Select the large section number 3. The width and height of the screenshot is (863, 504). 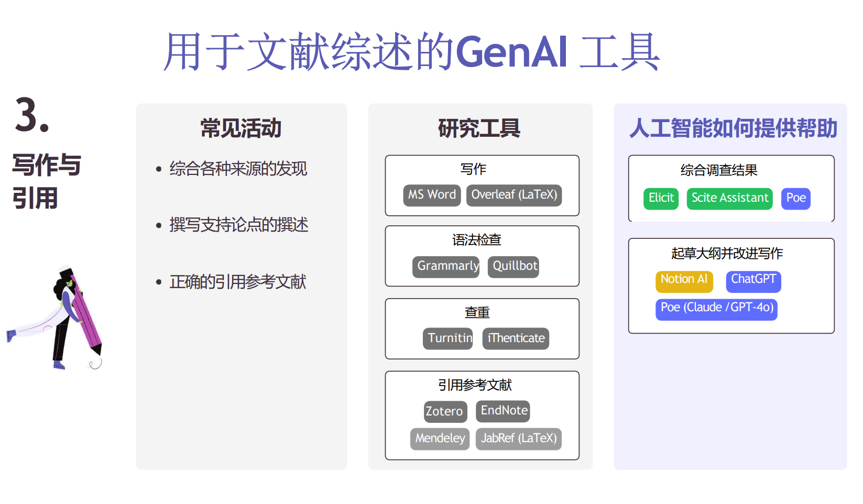click(32, 115)
